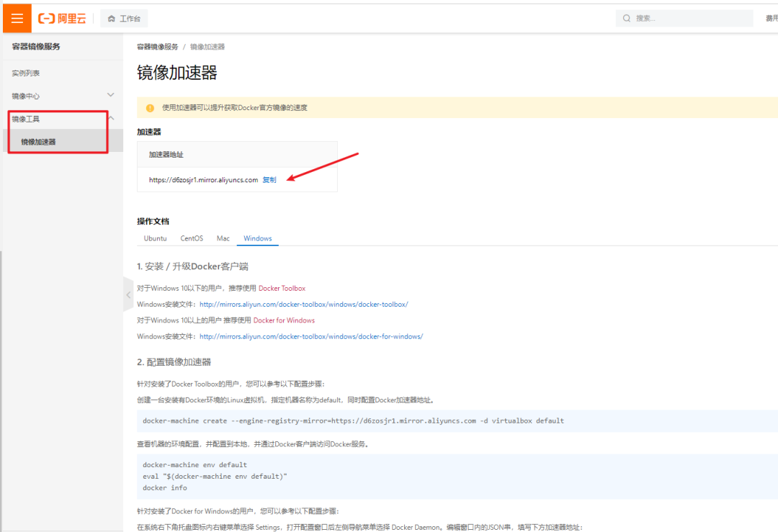
Task: Select 镜像工具 in sidebar
Action: (26, 119)
